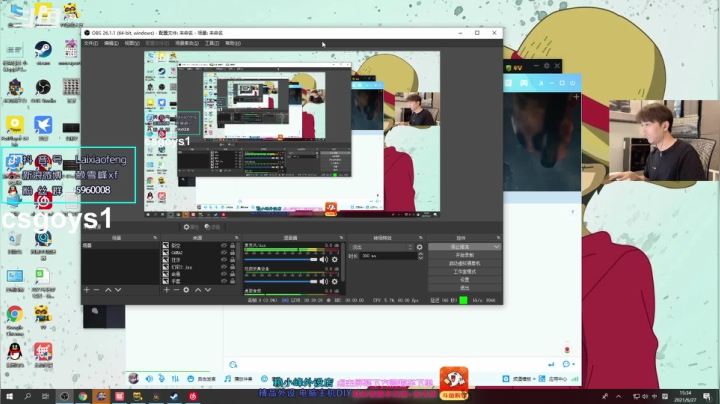Add a new scene with the plus icon
The width and height of the screenshot is (720, 404).
(x=86, y=290)
